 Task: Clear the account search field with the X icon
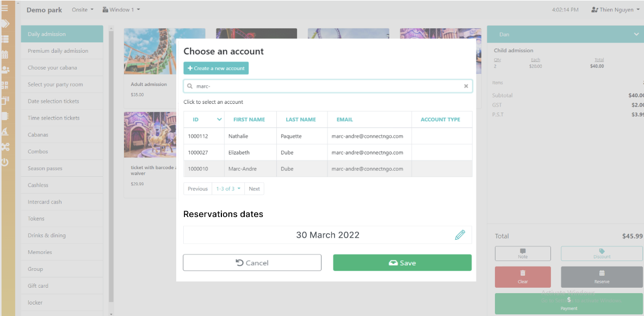point(466,86)
